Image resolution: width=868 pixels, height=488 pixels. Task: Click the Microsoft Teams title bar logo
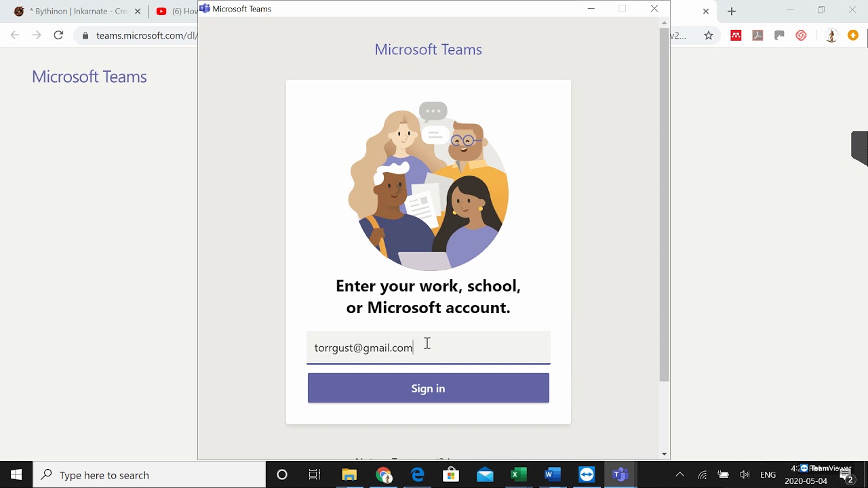[205, 9]
